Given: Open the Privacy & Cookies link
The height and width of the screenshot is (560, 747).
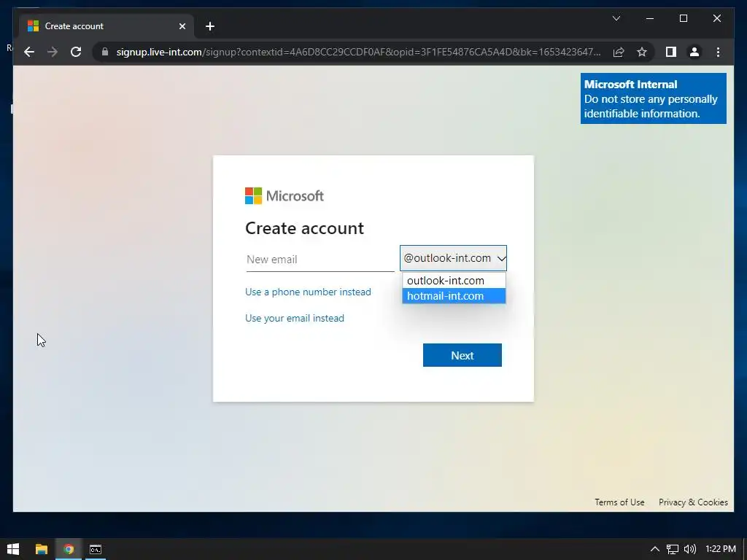Looking at the screenshot, I should point(693,502).
